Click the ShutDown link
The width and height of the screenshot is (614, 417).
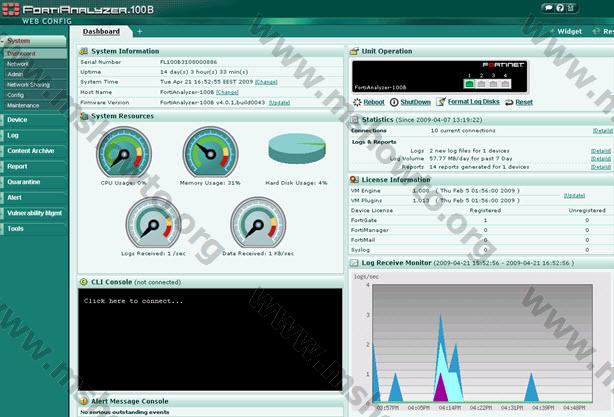[x=415, y=102]
